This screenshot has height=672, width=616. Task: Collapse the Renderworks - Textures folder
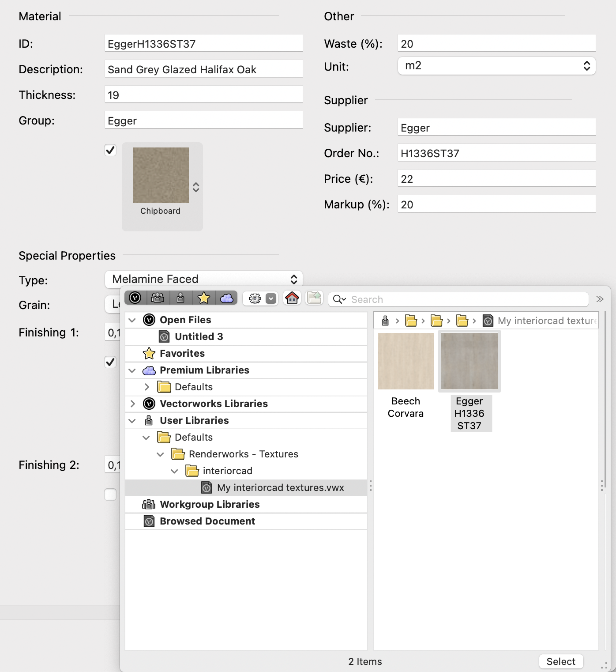(x=160, y=454)
